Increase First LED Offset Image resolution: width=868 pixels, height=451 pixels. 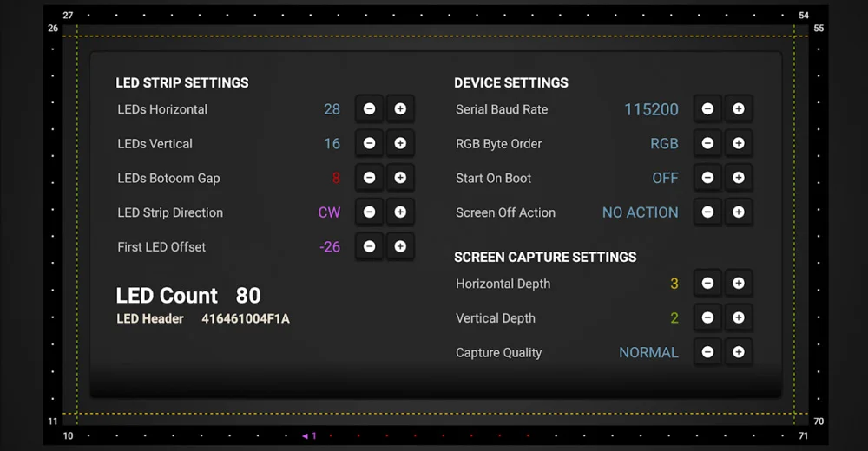pyautogui.click(x=400, y=246)
